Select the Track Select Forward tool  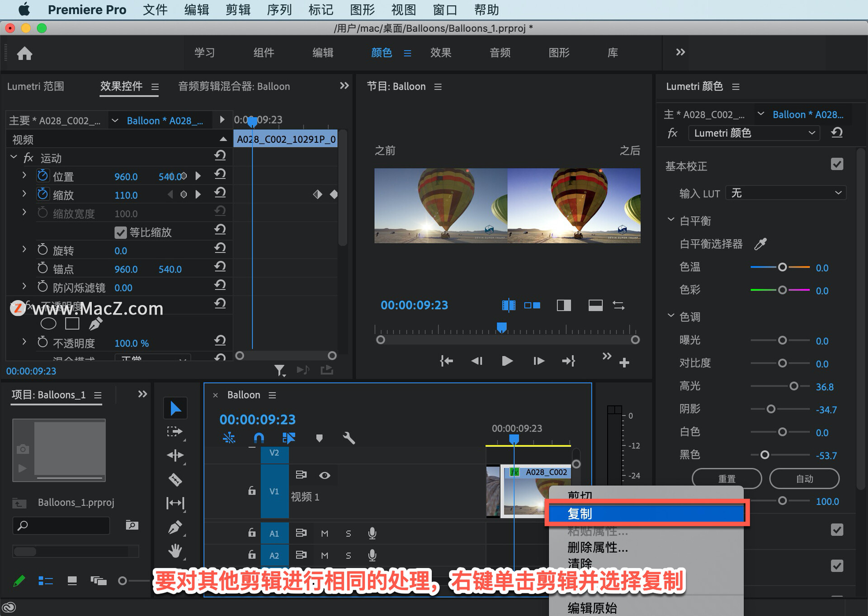point(175,432)
